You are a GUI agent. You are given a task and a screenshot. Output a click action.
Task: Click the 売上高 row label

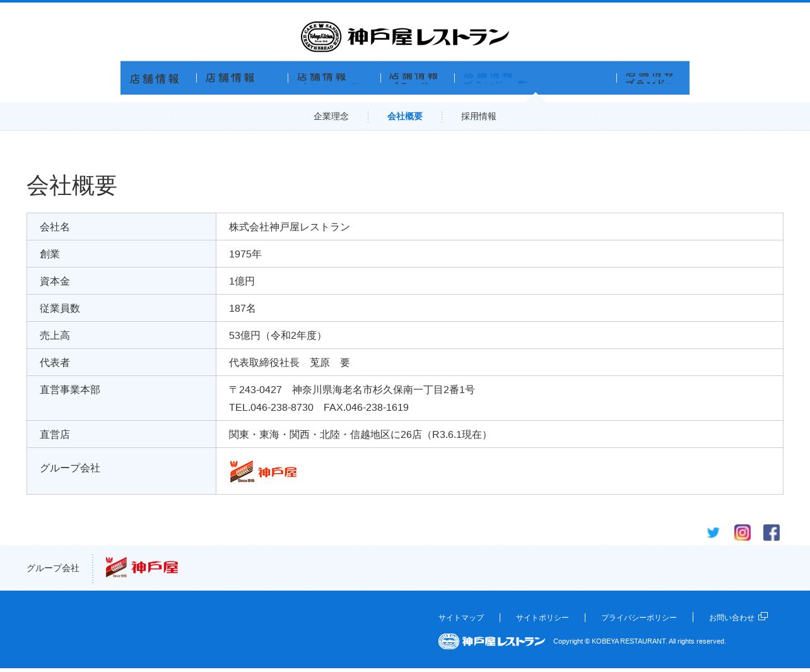click(55, 336)
